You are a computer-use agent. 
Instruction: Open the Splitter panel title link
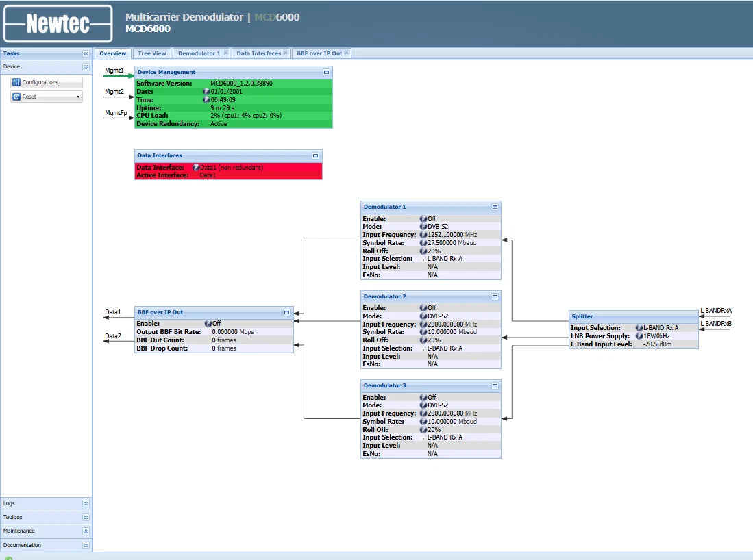[582, 317]
